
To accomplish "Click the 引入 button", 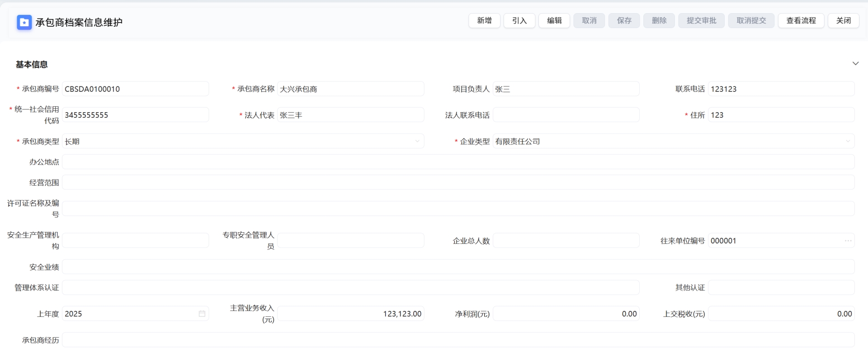I will (x=519, y=20).
